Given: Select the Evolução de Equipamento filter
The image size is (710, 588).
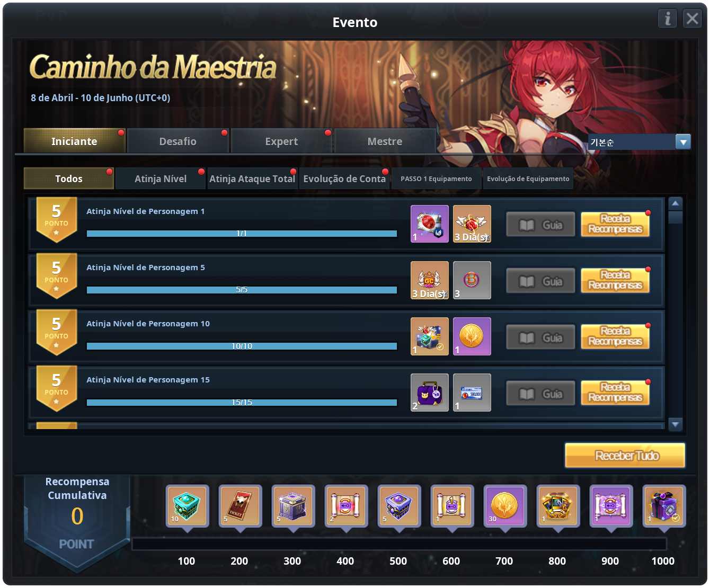Looking at the screenshot, I should click(x=528, y=179).
